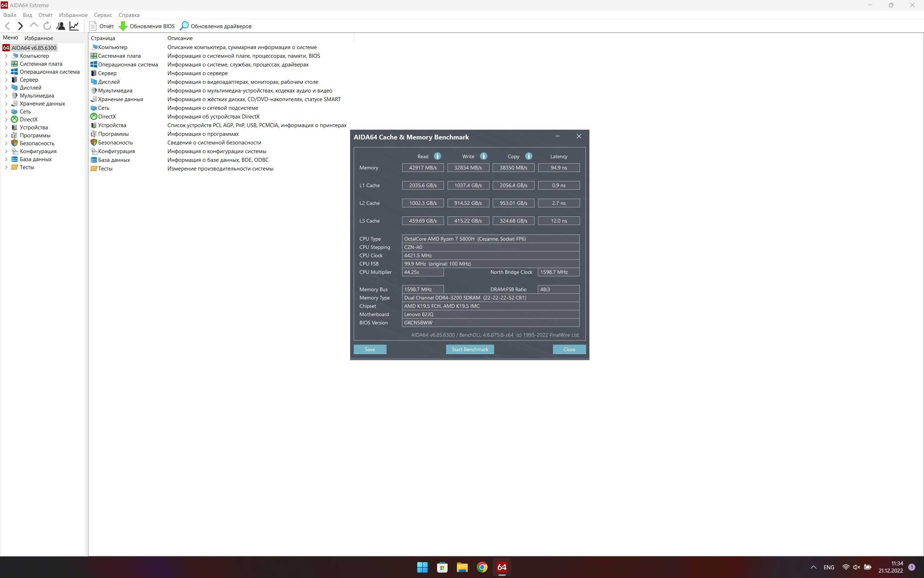
Task: Open Windows Start button on taskbar
Action: click(422, 567)
